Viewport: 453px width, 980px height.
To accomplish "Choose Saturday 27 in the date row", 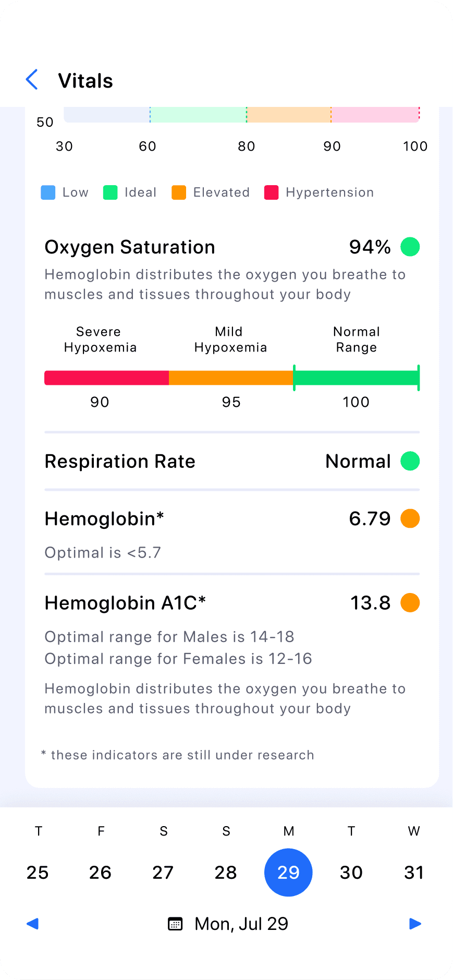I will click(x=163, y=872).
